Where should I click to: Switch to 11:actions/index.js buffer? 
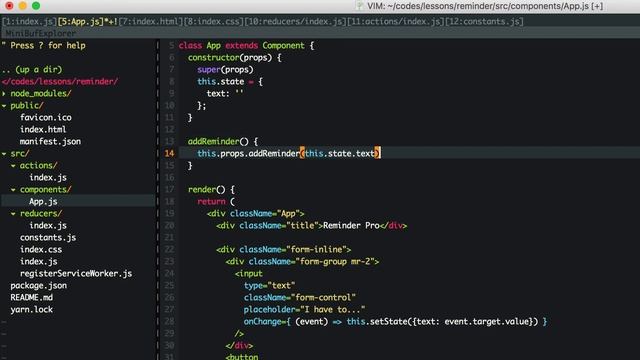coord(396,21)
